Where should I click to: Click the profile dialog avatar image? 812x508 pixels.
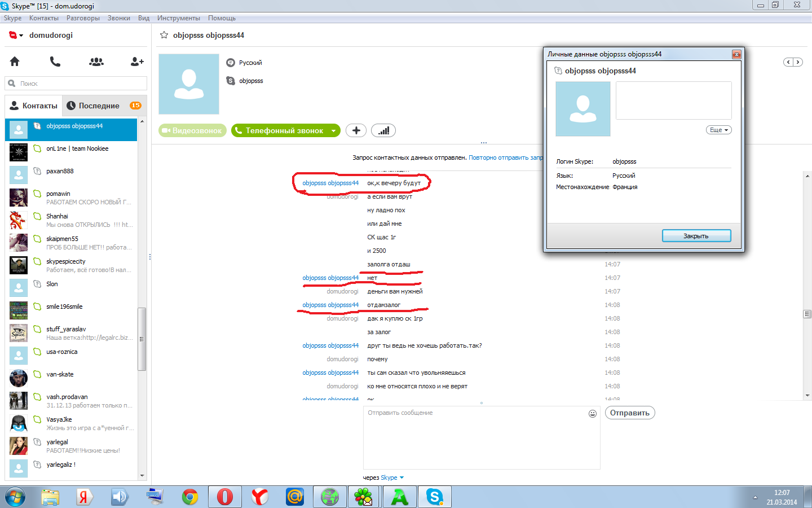[x=583, y=109]
